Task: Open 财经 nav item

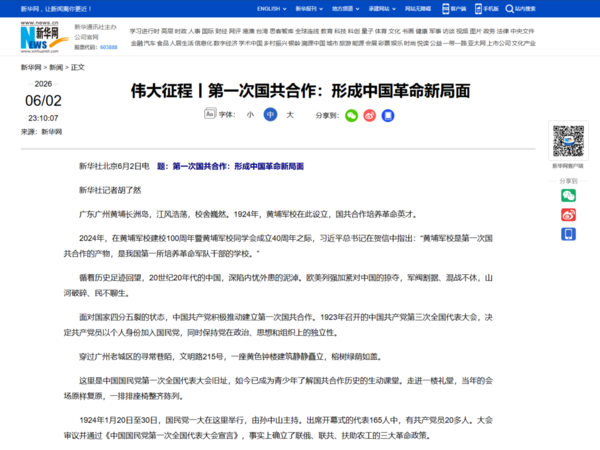Action: tap(221, 31)
